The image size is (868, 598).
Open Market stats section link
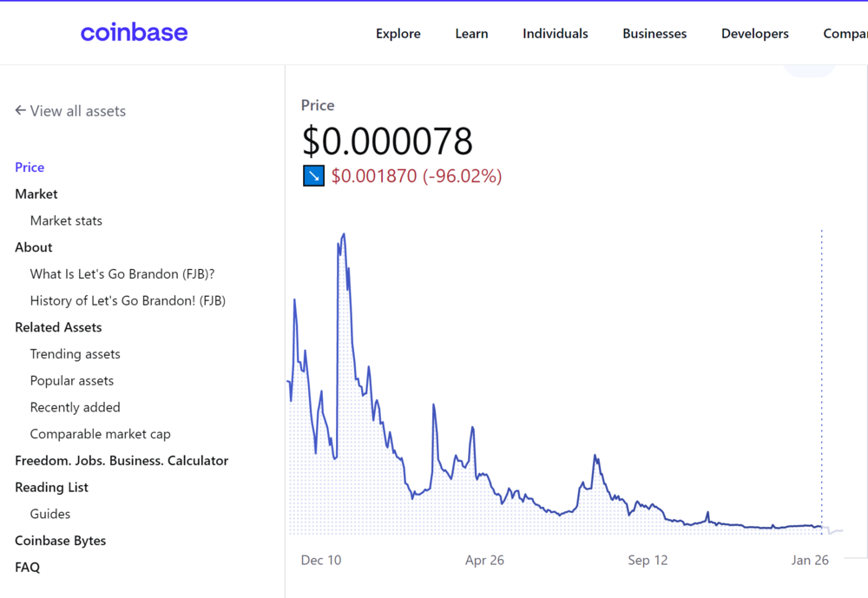pos(66,220)
